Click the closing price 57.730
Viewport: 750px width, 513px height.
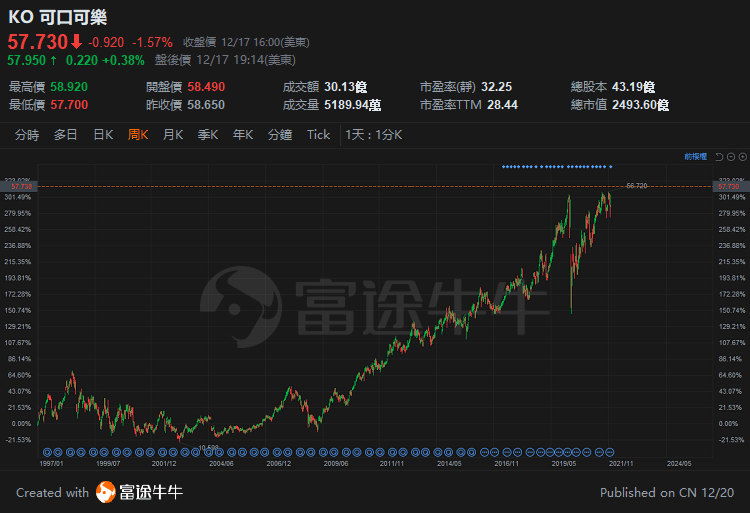click(x=38, y=42)
